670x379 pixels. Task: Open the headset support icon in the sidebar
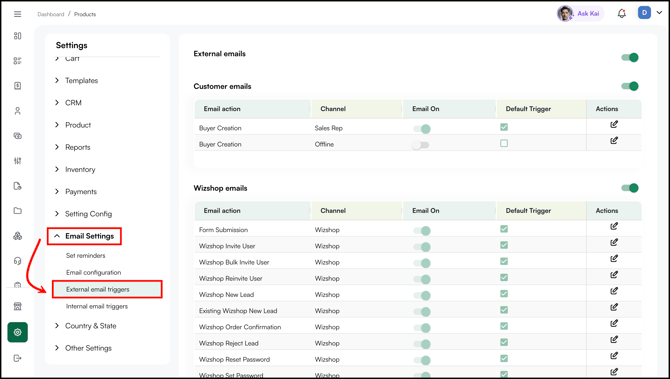(18, 261)
